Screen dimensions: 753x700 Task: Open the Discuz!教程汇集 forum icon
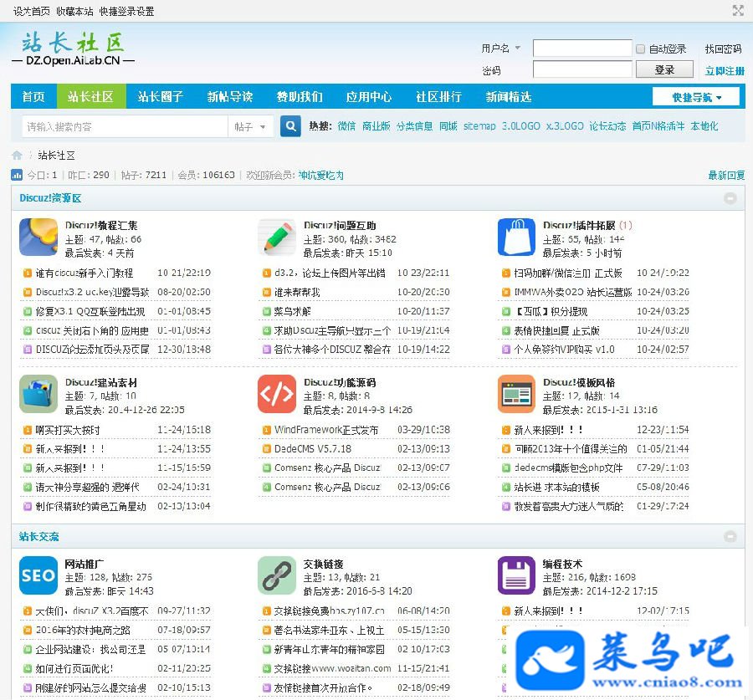coord(38,238)
